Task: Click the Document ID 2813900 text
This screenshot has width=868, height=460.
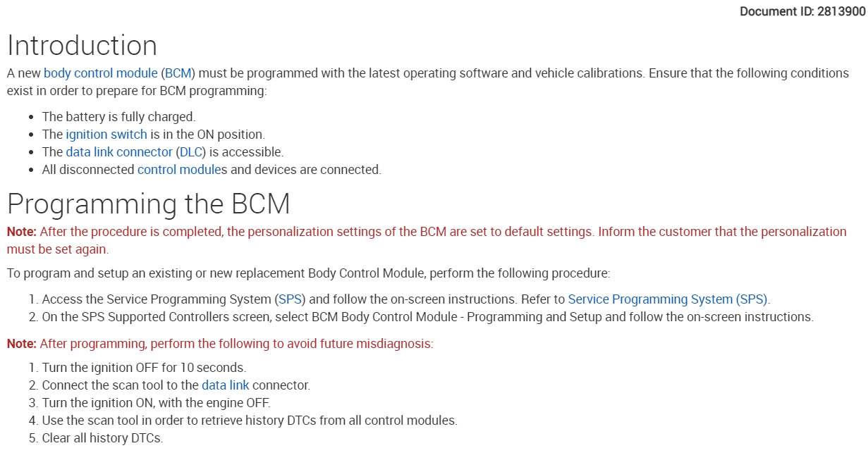Action: (803, 12)
